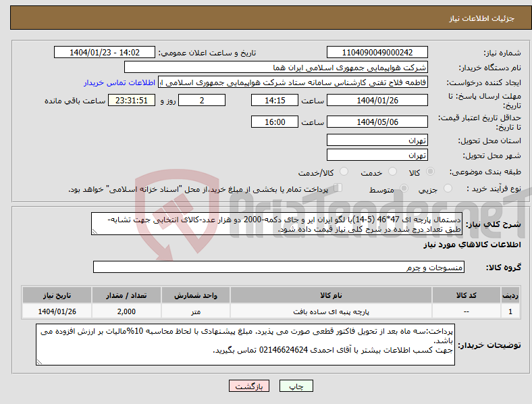Click the need date cell 1404/01/26 in table
The height and width of the screenshot is (404, 532).
click(x=57, y=311)
